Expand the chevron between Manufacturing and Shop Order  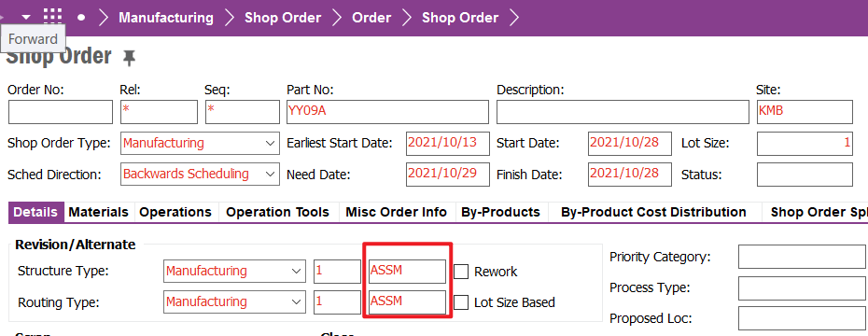pos(230,18)
